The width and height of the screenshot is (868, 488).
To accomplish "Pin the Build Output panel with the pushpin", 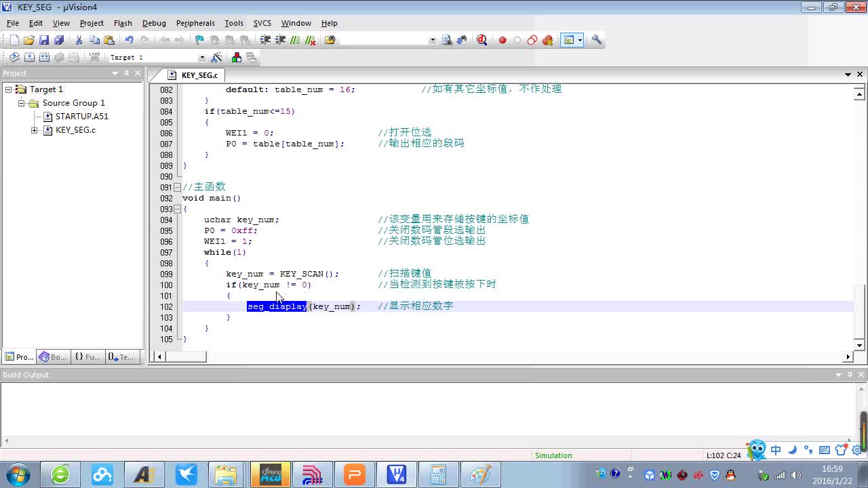I will [850, 375].
